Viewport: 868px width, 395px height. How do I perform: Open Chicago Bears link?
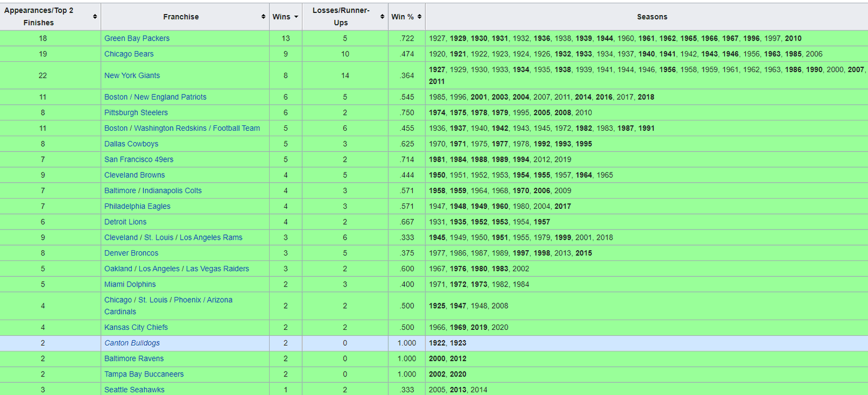click(x=129, y=54)
